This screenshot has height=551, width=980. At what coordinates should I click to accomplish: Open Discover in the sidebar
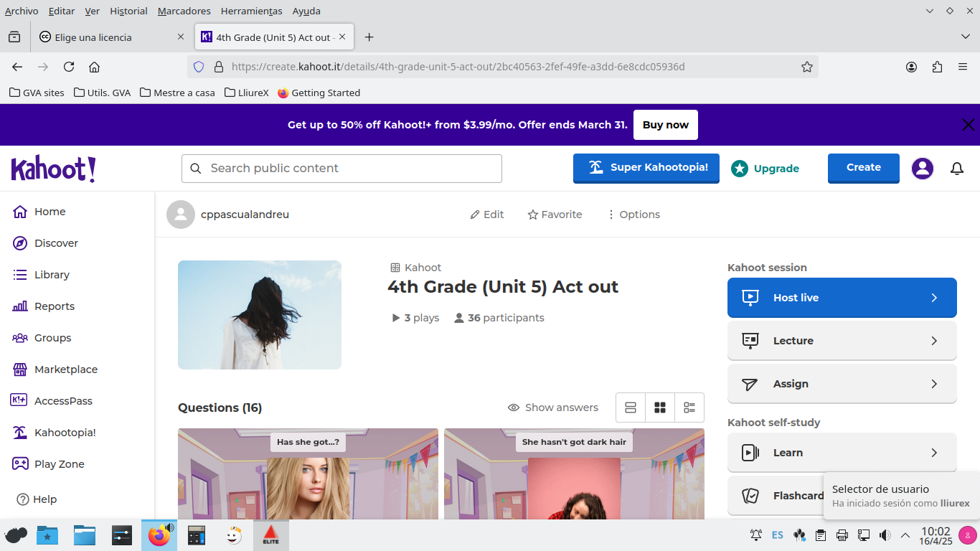(x=56, y=243)
